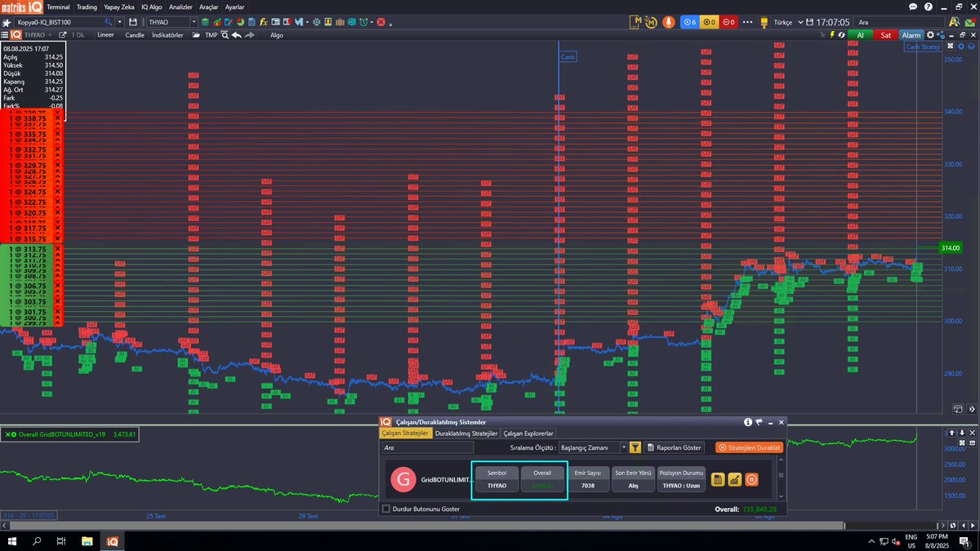
Task: Click Stratejileri Duraklat button
Action: [749, 447]
